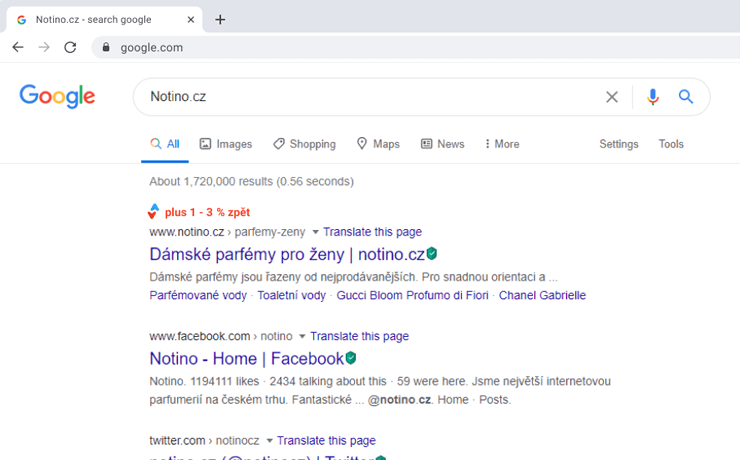Click the Google favicon in the tab
The width and height of the screenshot is (740, 460).
[21, 20]
